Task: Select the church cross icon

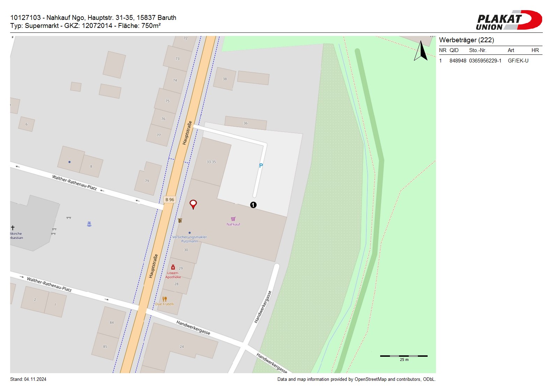Action: [13, 228]
